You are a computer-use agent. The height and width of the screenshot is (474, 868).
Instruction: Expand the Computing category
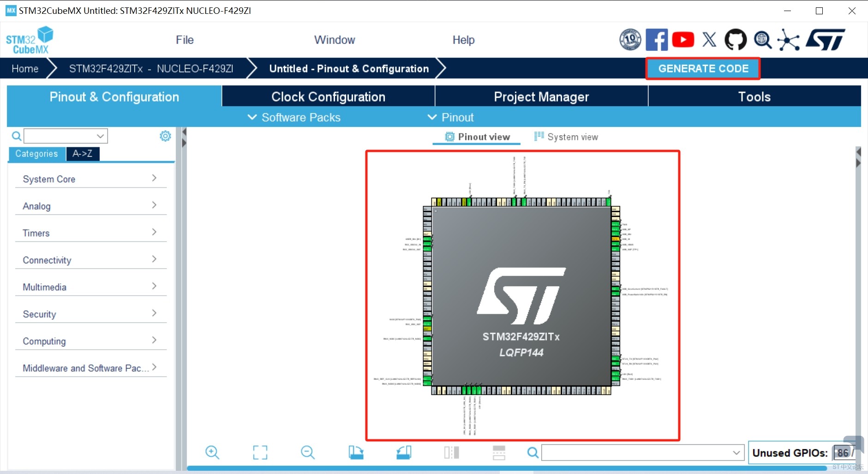coord(90,341)
